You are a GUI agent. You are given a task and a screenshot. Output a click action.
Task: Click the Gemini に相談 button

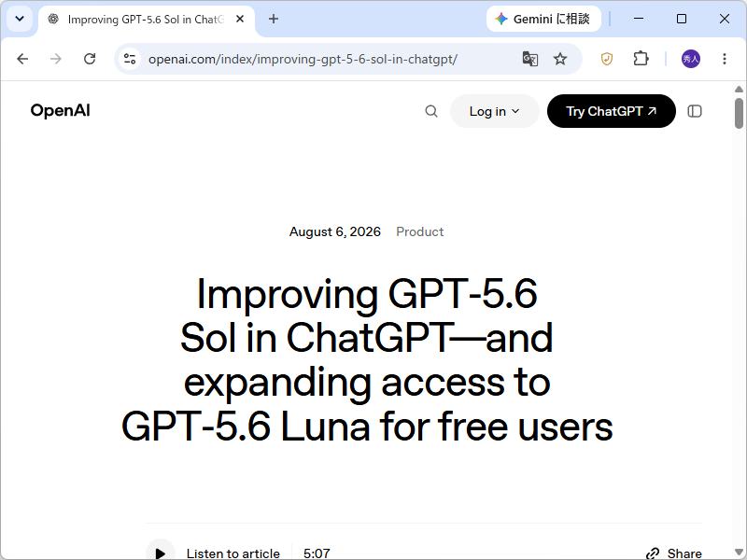543,19
